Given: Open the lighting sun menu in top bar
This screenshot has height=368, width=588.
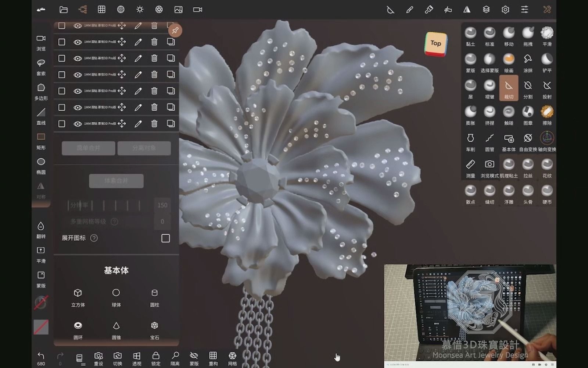Looking at the screenshot, I should (x=140, y=10).
